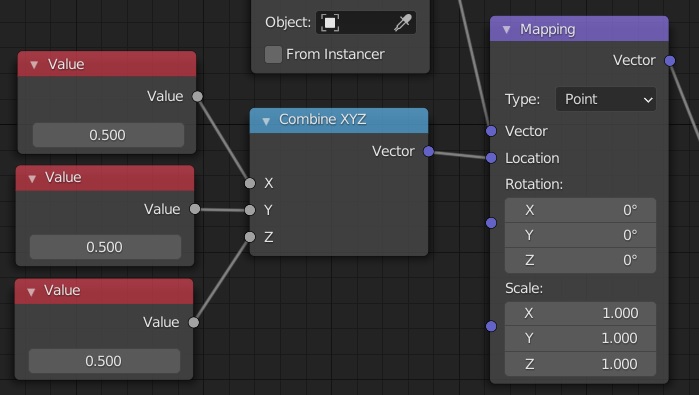Collapse the Mapping node with its triangle
Viewport: 699px width, 395px height.
506,30
